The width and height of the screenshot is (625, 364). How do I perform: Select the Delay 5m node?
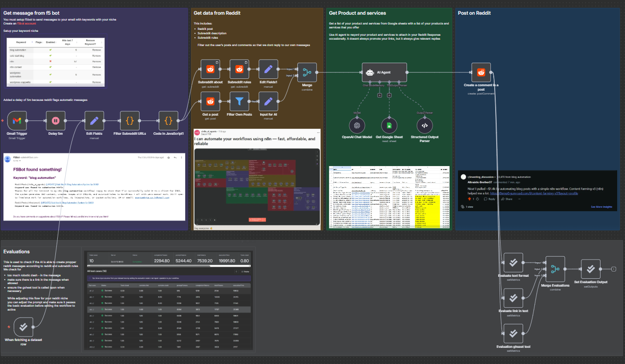pyautogui.click(x=55, y=121)
